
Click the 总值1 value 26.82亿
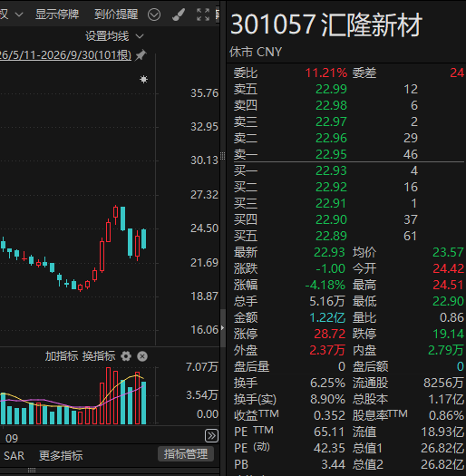442,449
